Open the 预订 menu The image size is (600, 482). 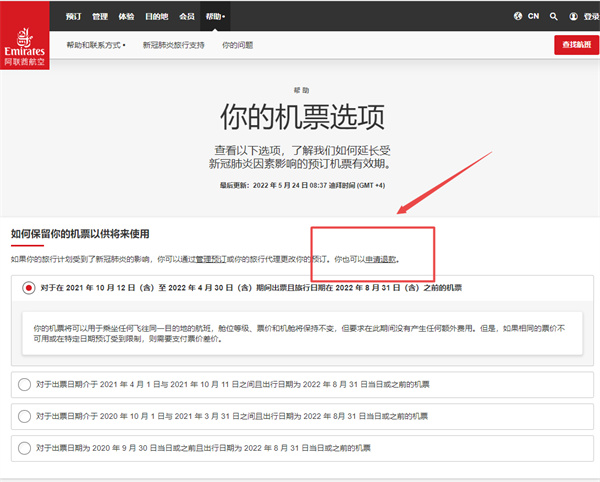[x=74, y=16]
